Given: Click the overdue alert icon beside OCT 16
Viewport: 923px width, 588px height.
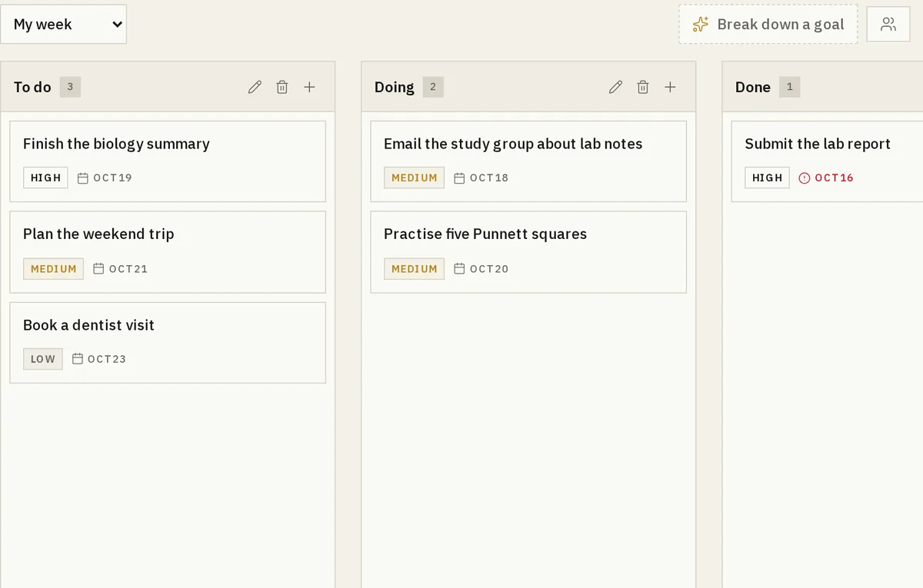Looking at the screenshot, I should click(805, 178).
